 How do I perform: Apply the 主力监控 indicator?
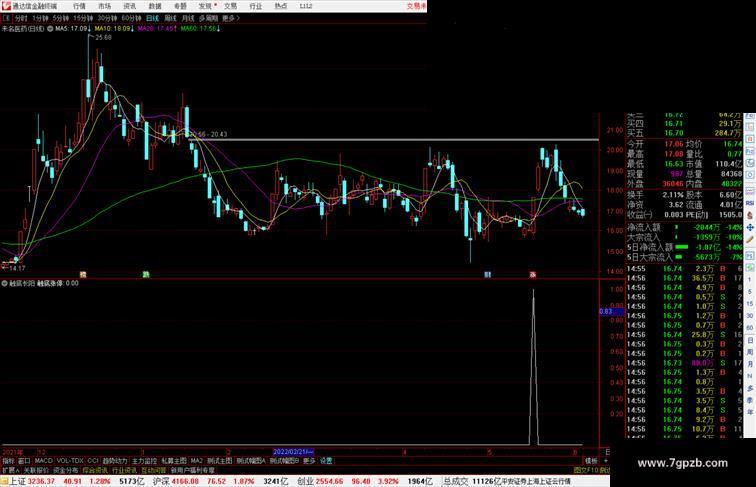(145, 461)
